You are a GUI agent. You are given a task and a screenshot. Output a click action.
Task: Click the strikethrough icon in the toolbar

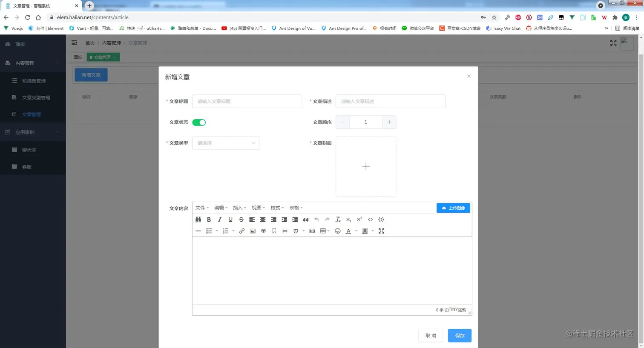(x=241, y=220)
